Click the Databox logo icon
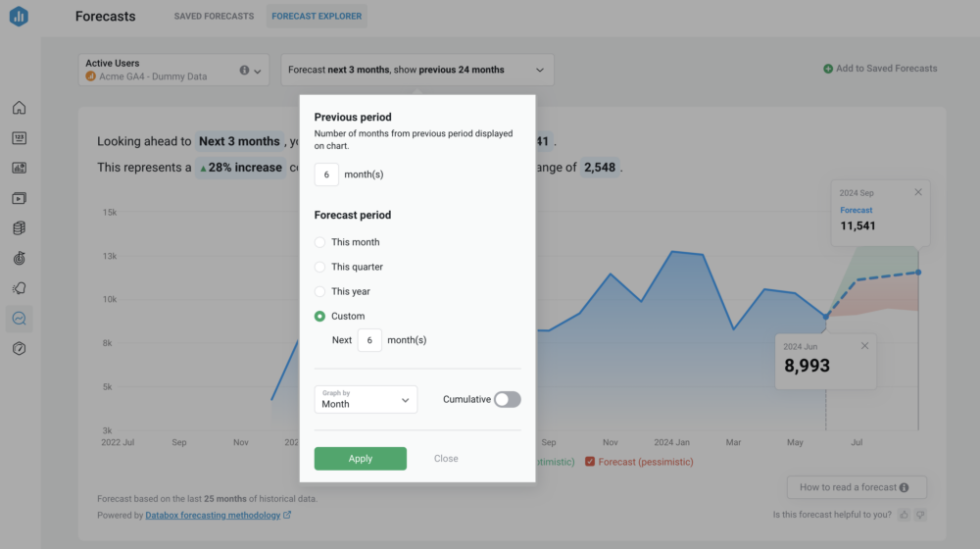Viewport: 980px width, 549px height. [x=19, y=17]
